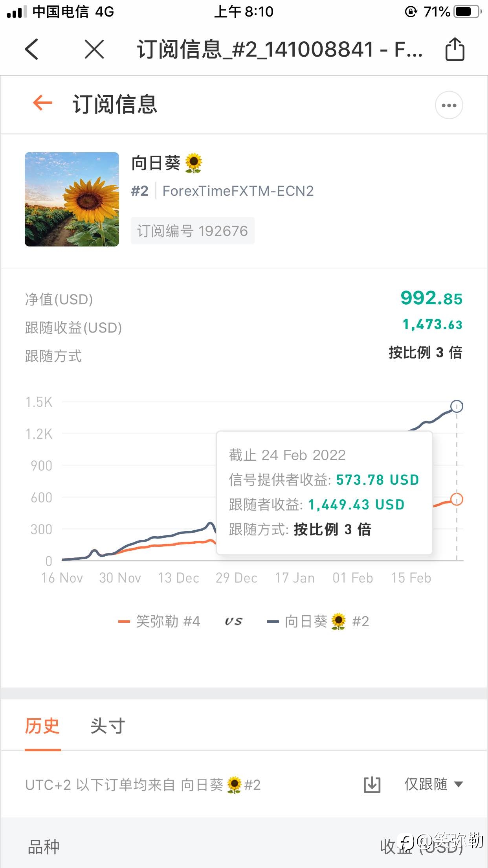The height and width of the screenshot is (868, 488).
Task: Toggle the 笑弥勒 #4 orange legend
Action: 160,622
